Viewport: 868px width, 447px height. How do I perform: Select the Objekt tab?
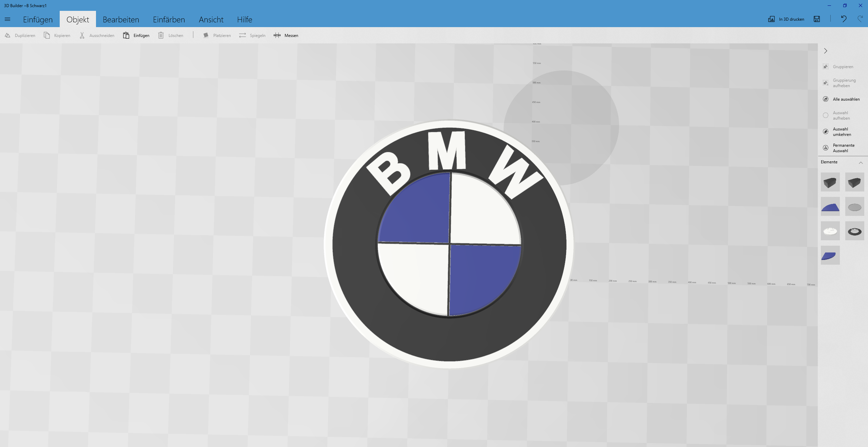click(x=78, y=19)
